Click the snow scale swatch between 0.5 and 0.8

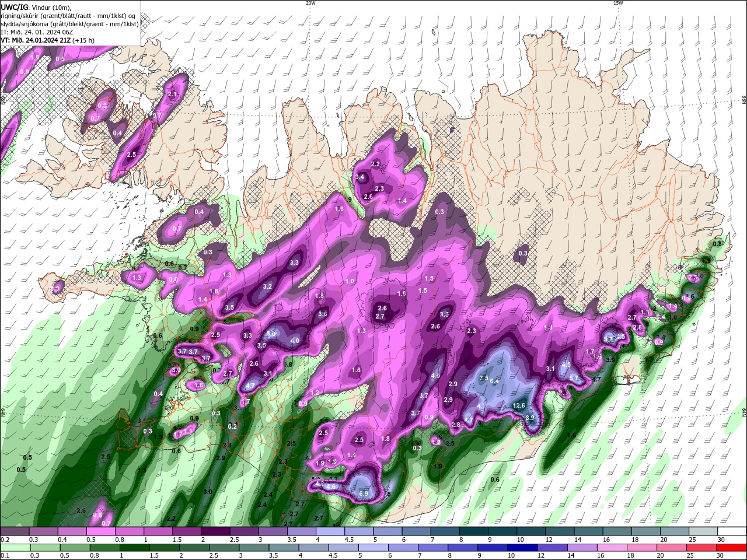coord(101,531)
